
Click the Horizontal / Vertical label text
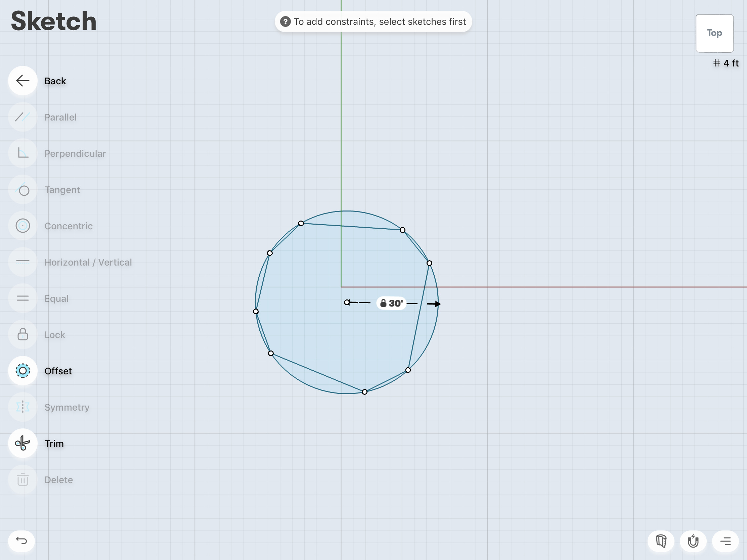point(88,262)
